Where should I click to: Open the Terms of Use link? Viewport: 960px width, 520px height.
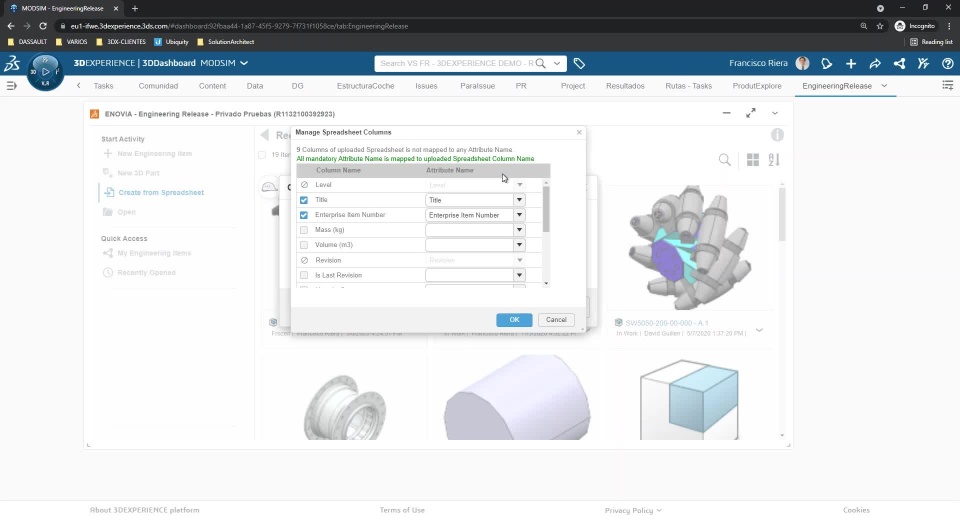point(402,510)
